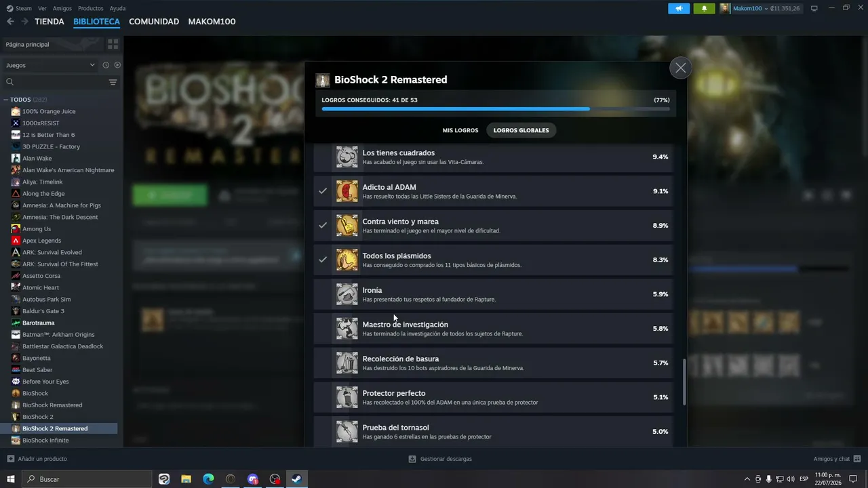Screen dimensions: 868x488
Task: Click the downloads icon beside 'Gestionar descargas'
Action: point(412,459)
